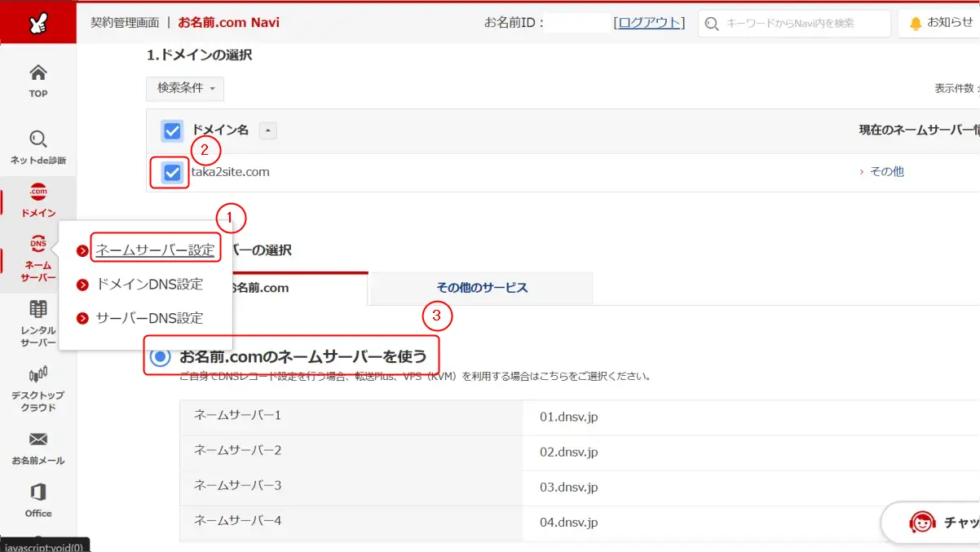Select サーバーDNS設定 menu item
Viewport: 980px width, 552px height.
click(149, 318)
